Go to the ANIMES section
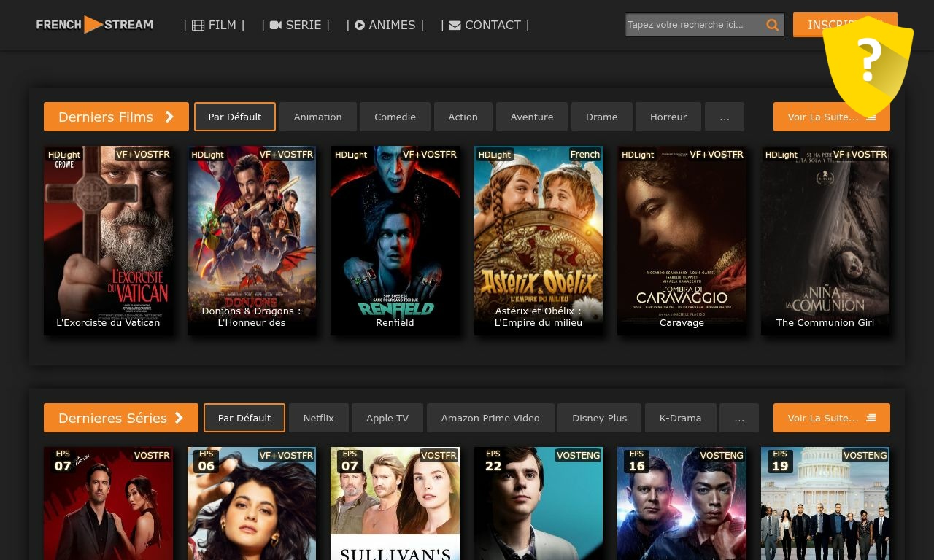The height and width of the screenshot is (560, 934). click(x=385, y=25)
